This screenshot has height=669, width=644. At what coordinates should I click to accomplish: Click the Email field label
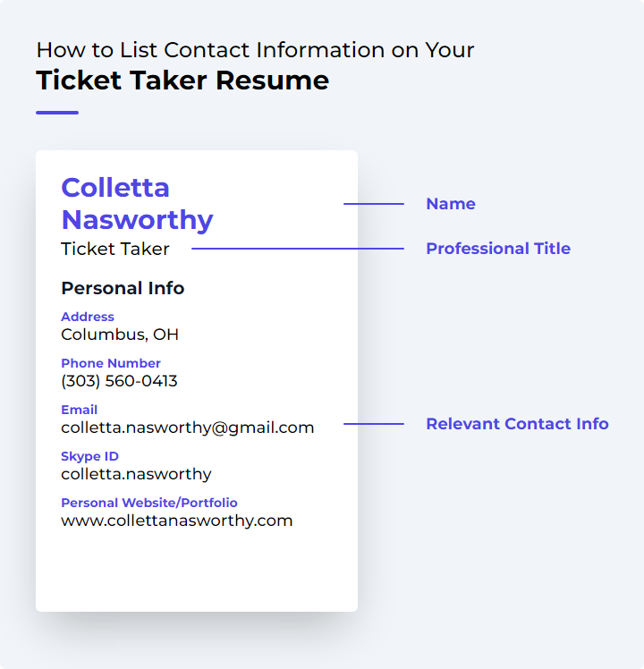tap(80, 410)
